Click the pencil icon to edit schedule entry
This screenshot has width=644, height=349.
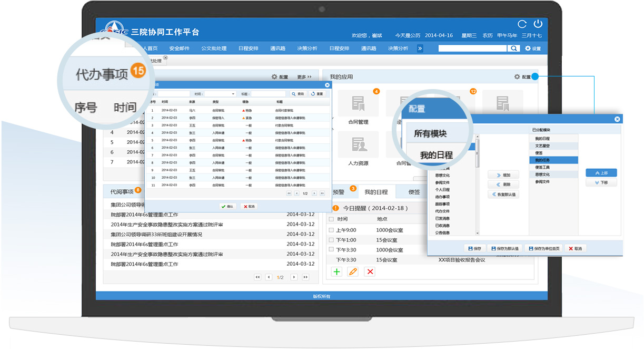click(352, 272)
